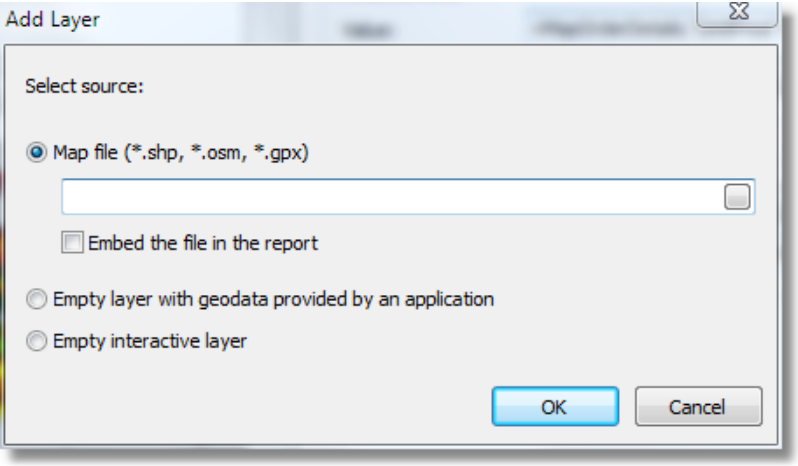Image resolution: width=798 pixels, height=466 pixels.
Task: Click inside the map file path field
Action: 390,198
